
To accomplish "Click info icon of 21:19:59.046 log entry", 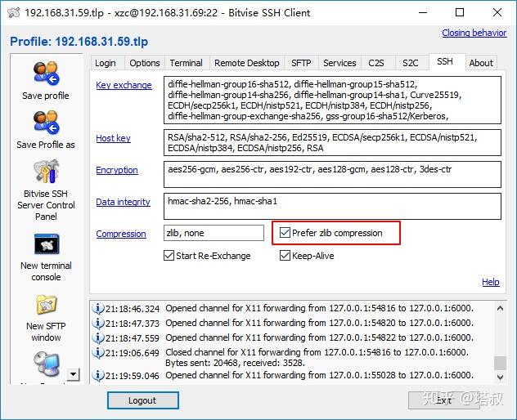I will 97,375.
